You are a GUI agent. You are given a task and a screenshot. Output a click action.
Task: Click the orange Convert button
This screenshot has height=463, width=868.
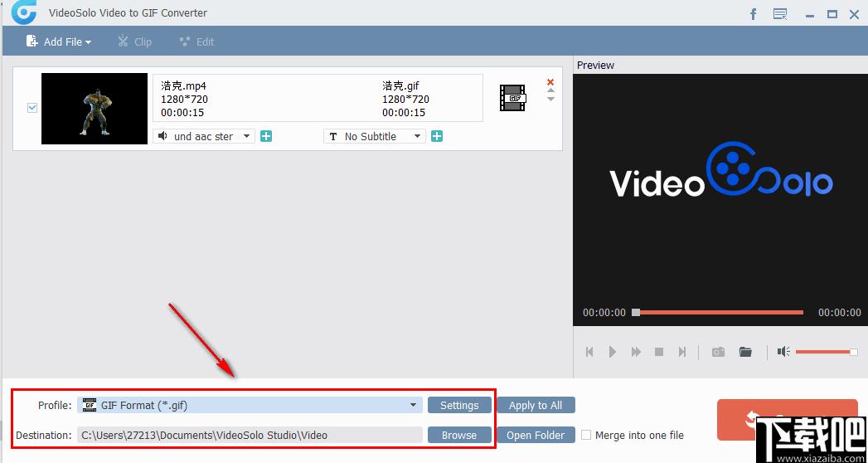(x=788, y=419)
